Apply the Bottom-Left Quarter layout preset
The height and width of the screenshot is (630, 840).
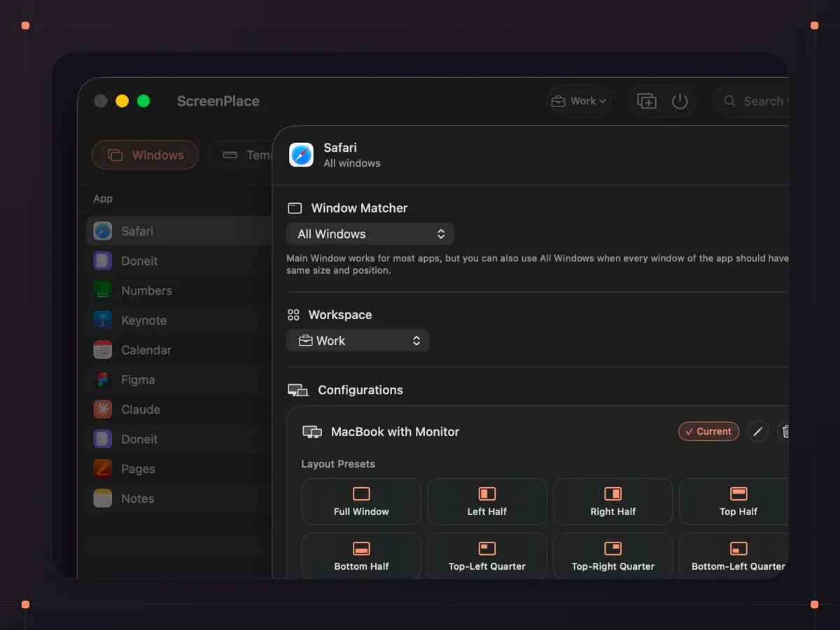(x=734, y=556)
